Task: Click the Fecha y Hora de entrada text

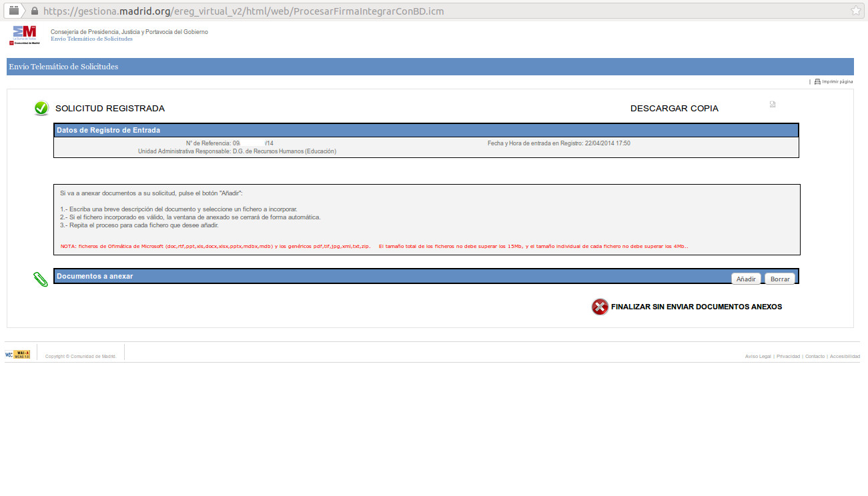Action: pos(559,143)
